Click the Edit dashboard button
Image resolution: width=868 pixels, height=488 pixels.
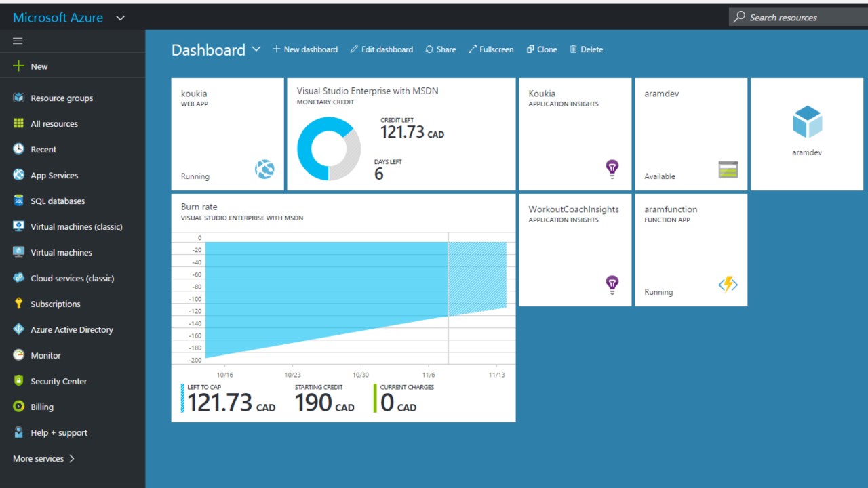pos(381,49)
